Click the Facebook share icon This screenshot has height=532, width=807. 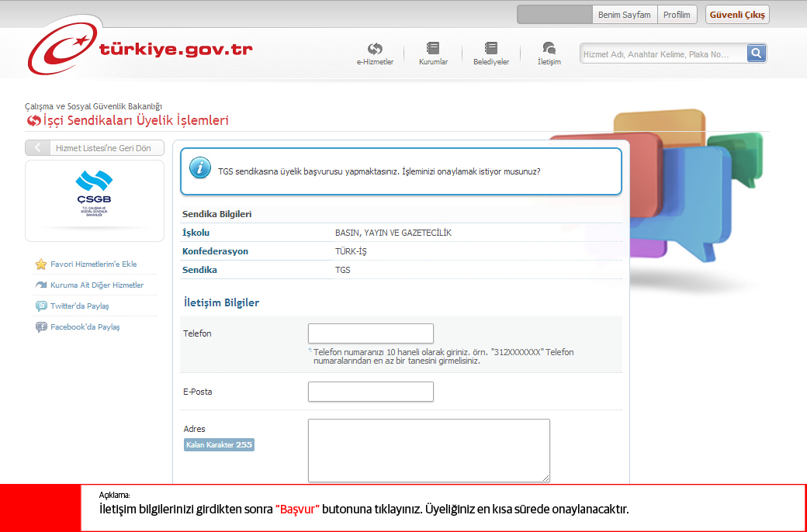pos(40,326)
